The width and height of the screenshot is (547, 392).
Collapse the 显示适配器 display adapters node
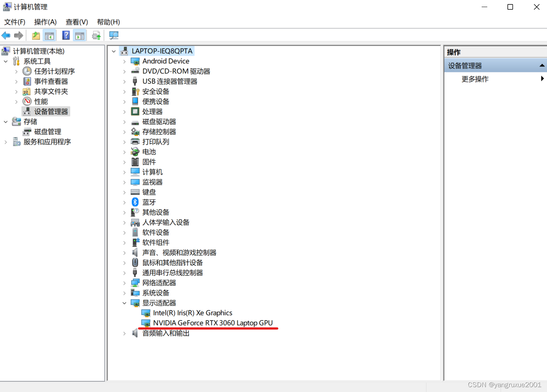point(124,303)
